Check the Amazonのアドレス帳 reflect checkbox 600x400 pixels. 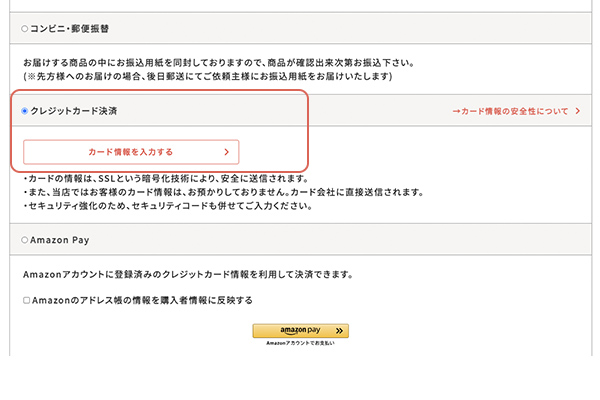(x=27, y=300)
